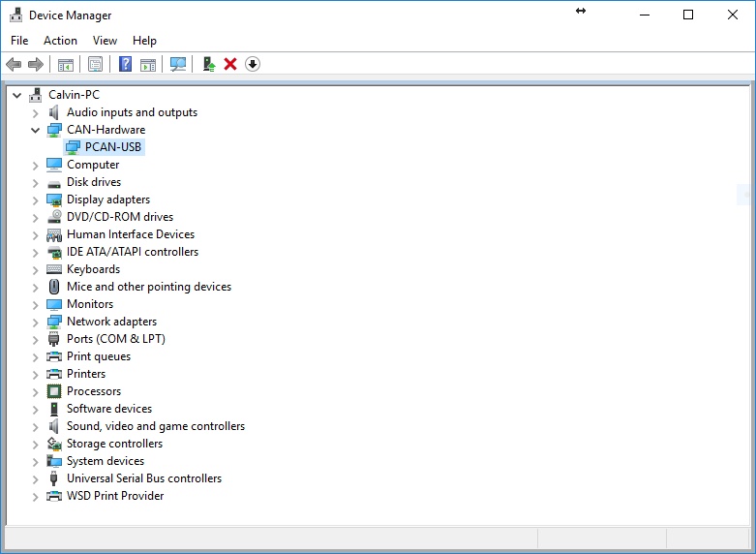Click the Back arrow toolbar button
Screen dimensions: 756x554
click(x=14, y=64)
